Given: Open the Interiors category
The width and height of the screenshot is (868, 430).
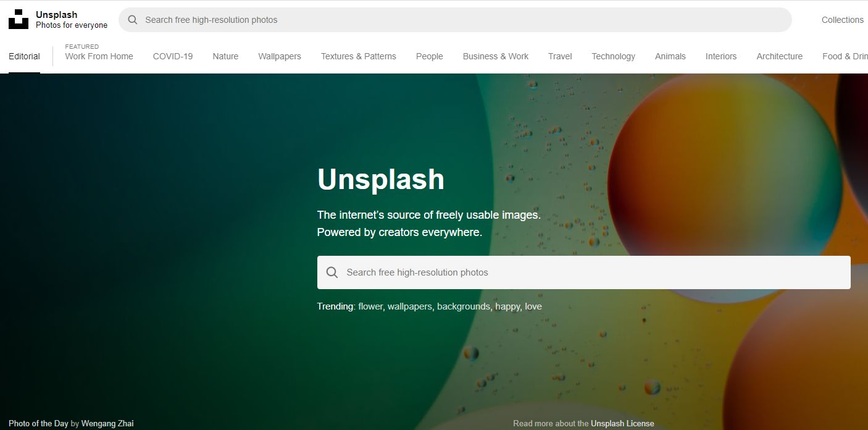Looking at the screenshot, I should (721, 56).
